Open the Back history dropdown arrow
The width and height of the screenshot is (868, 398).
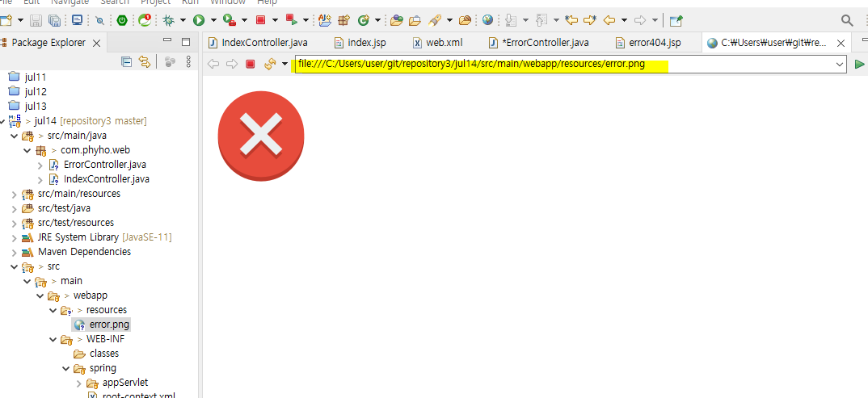click(x=625, y=20)
